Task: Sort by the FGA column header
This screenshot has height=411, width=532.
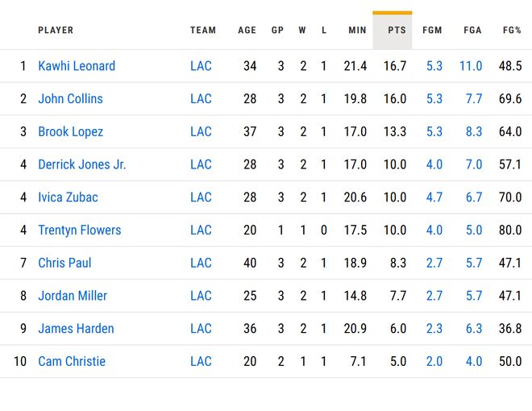Action: (x=472, y=31)
